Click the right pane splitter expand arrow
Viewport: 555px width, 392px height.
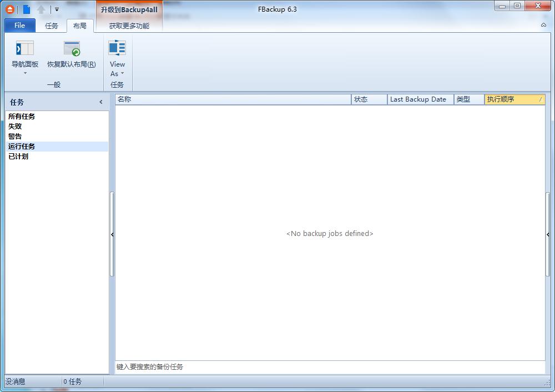coord(548,235)
